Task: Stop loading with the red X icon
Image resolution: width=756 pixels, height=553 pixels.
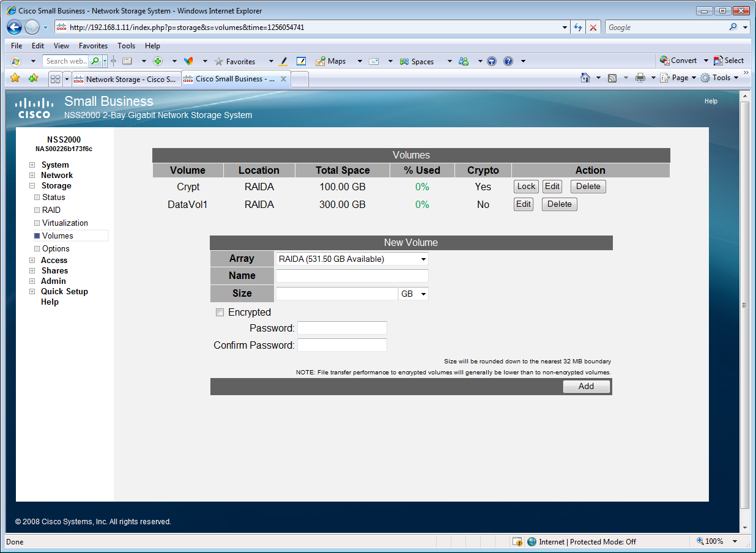Action: pos(593,28)
